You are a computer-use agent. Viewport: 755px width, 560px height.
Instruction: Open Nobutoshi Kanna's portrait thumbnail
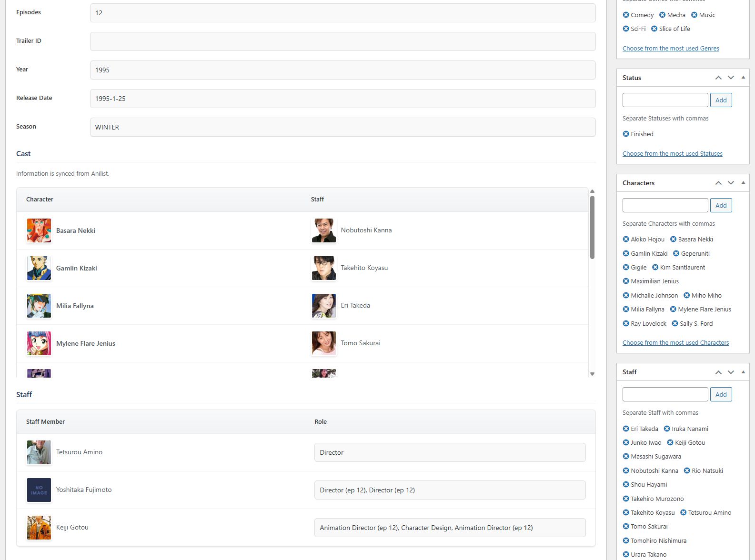coord(324,230)
